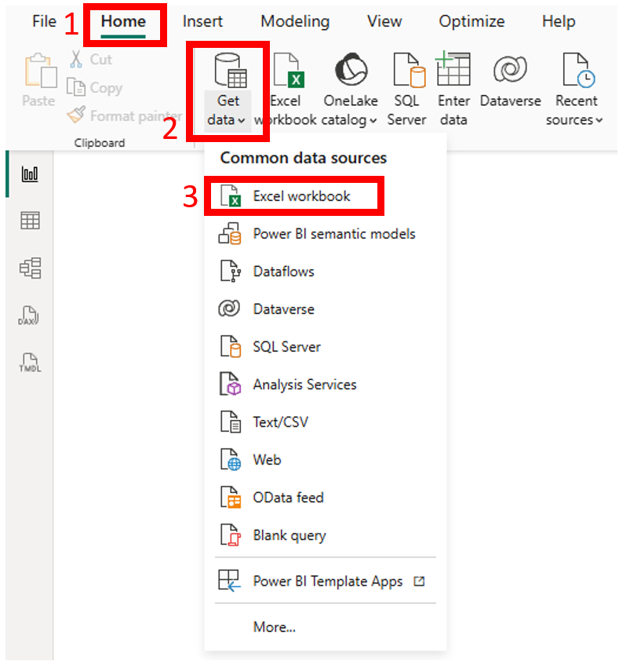This screenshot has height=672, width=619.
Task: Click the external link icon beside Template Apps
Action: 419,582
